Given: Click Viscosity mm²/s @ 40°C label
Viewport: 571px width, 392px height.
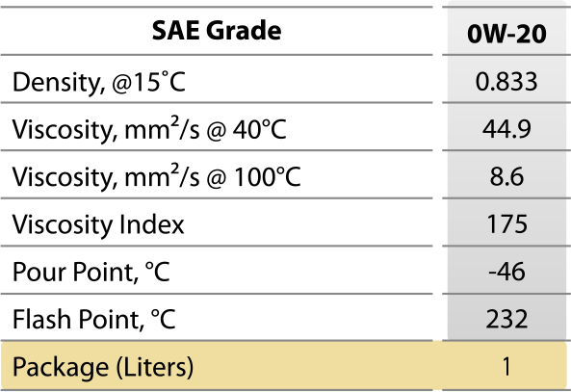Looking at the screenshot, I should pyautogui.click(x=149, y=128).
